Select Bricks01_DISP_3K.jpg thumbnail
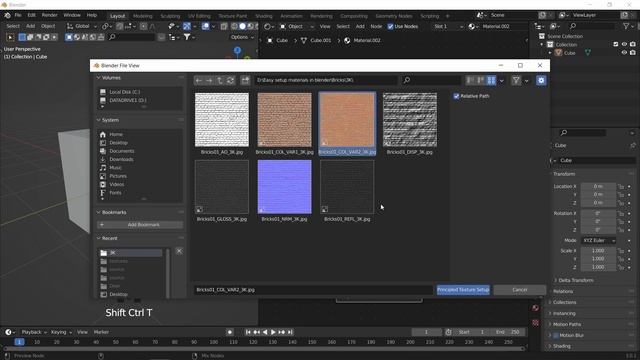The image size is (640, 360). click(x=410, y=120)
